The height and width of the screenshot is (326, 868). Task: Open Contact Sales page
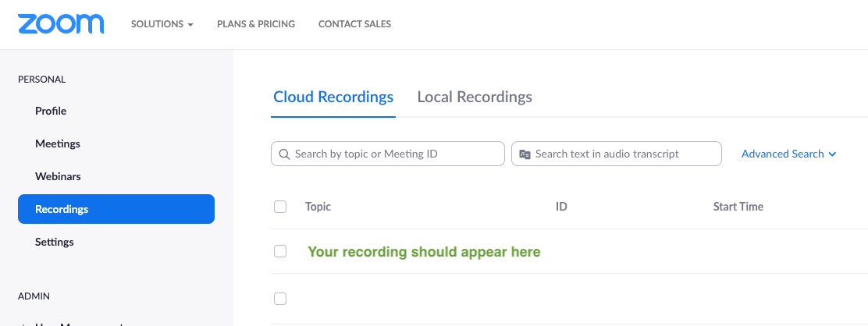tap(354, 24)
